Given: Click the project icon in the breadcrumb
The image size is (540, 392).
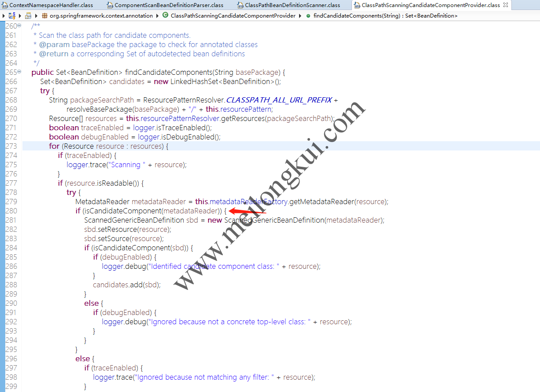Looking at the screenshot, I should [12, 16].
